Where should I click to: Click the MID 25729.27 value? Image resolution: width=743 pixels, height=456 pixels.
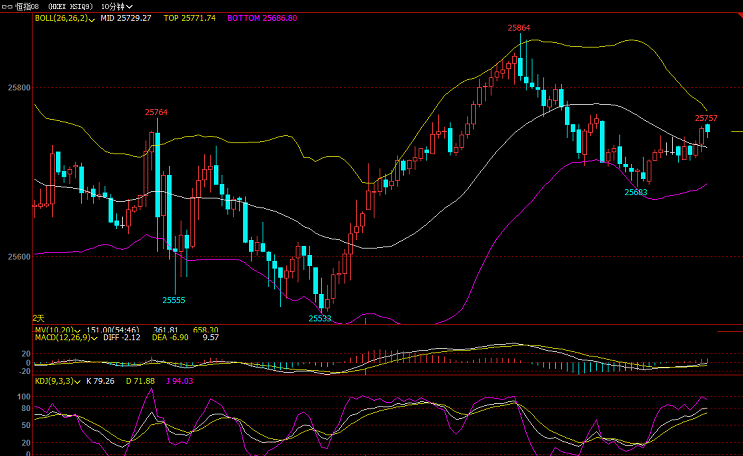click(x=126, y=18)
